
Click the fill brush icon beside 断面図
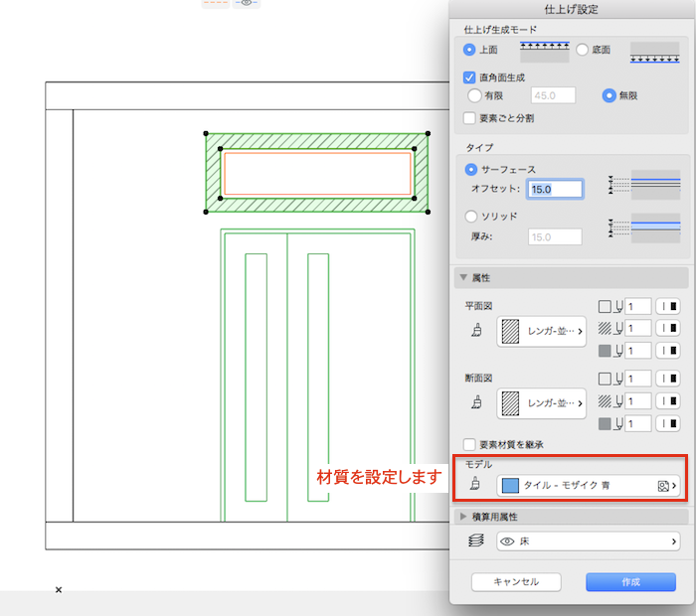click(x=475, y=403)
